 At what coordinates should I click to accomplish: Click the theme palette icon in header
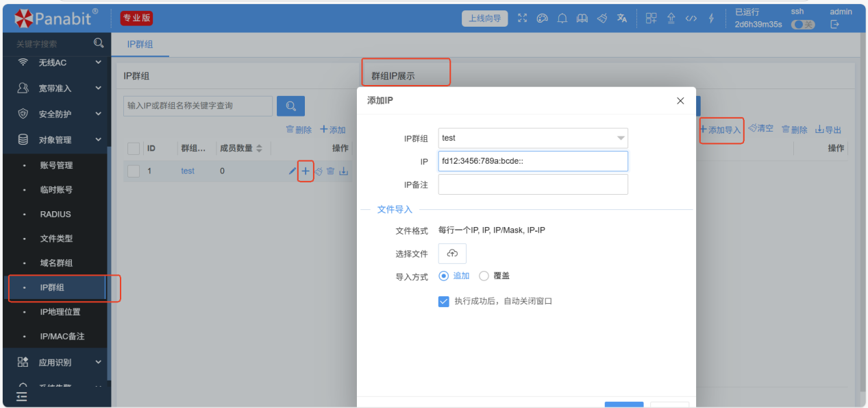(x=542, y=19)
